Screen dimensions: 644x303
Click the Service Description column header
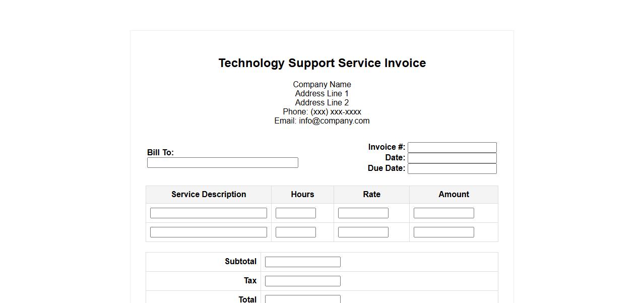point(209,195)
